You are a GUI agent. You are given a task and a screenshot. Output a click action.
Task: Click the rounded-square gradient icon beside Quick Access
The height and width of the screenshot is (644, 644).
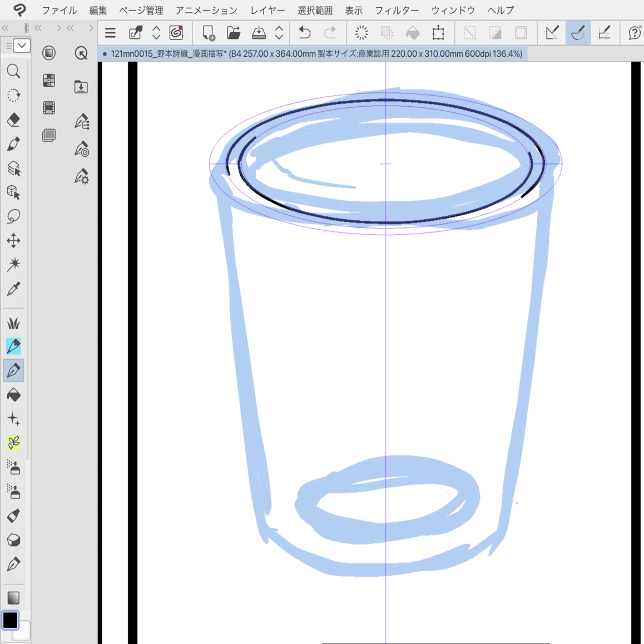coord(49,53)
